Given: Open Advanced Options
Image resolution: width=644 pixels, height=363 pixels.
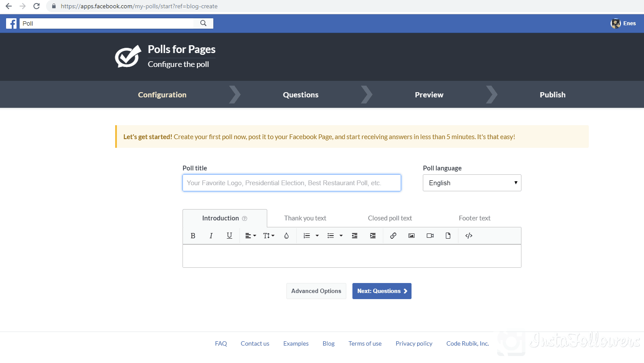Looking at the screenshot, I should click(316, 291).
